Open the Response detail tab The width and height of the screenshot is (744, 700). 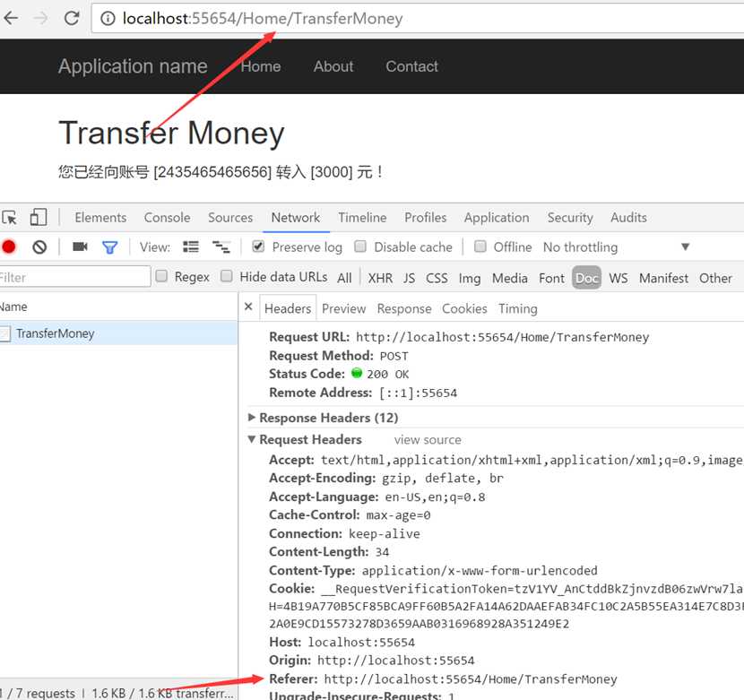(404, 308)
